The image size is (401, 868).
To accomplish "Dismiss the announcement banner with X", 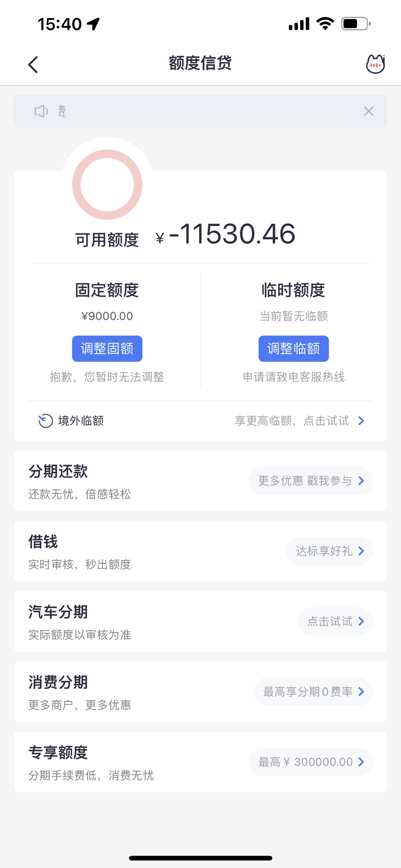I will [x=369, y=111].
